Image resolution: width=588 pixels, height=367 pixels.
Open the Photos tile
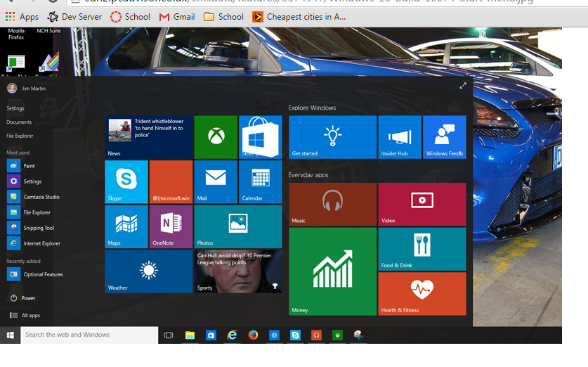pos(238,226)
